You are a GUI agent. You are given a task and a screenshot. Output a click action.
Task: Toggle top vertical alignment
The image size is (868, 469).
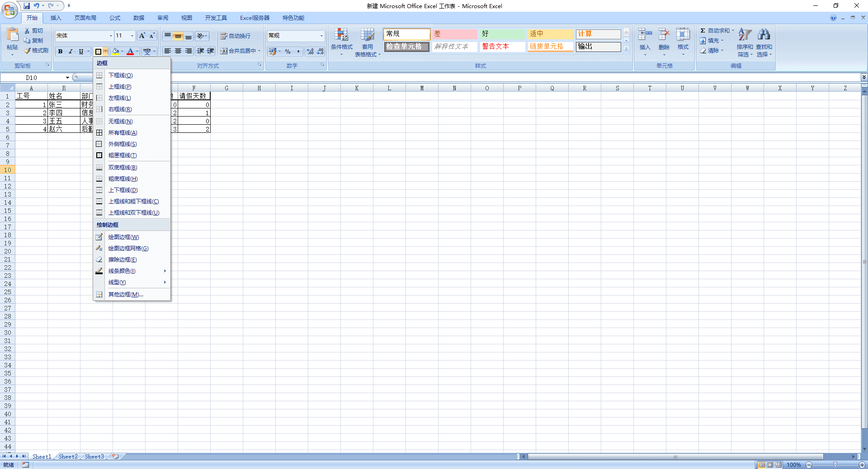(x=168, y=36)
